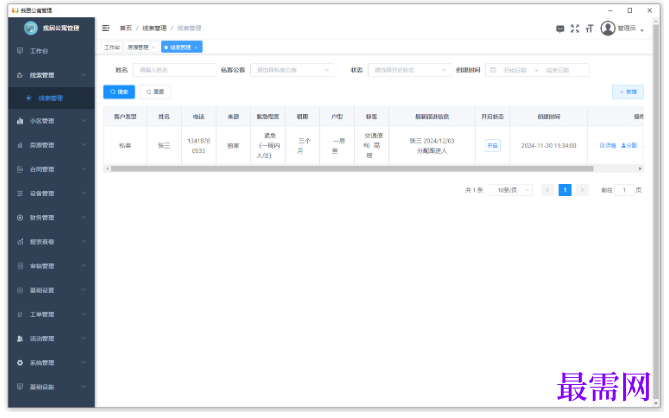Image resolution: width=669 pixels, height=418 pixels.
Task: Click the table scrollbar right arrow
Action: pos(640,169)
